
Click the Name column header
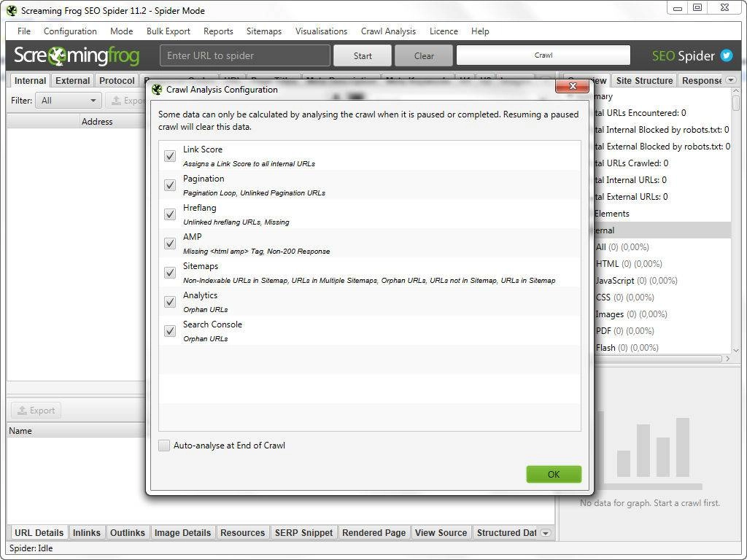76,430
